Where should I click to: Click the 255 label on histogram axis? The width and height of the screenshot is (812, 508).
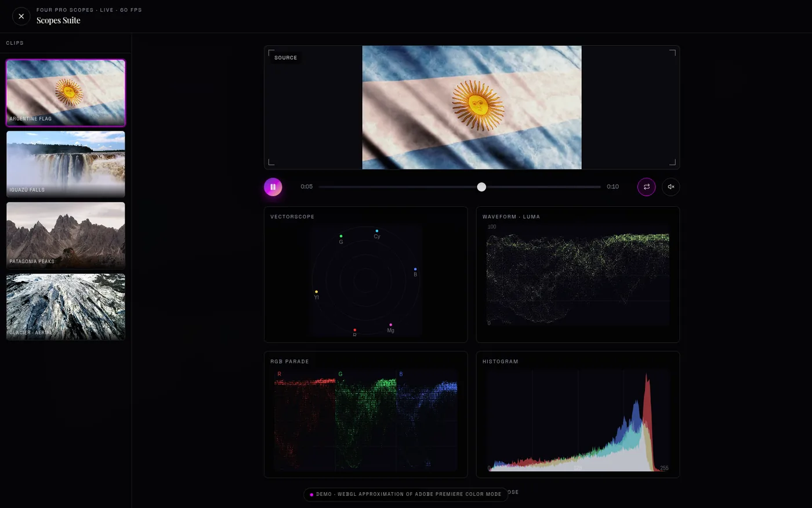pyautogui.click(x=664, y=468)
